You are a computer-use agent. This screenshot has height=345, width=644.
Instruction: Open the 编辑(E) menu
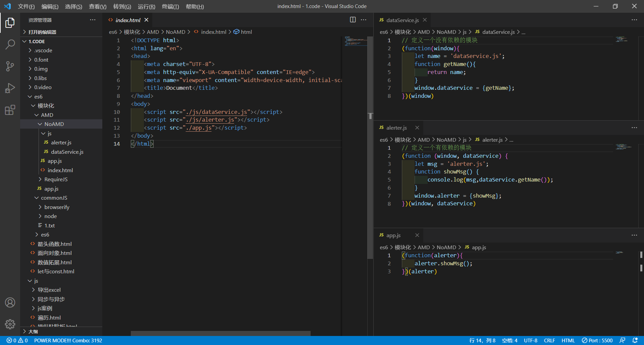pos(50,6)
